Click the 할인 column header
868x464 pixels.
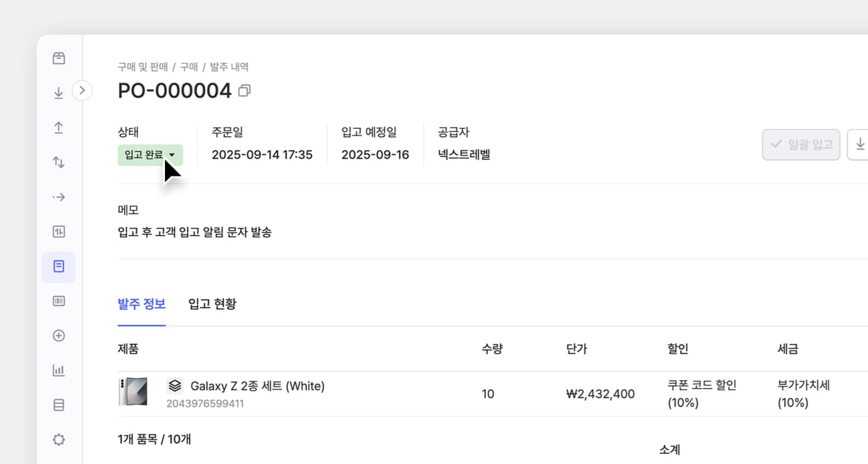pos(678,349)
